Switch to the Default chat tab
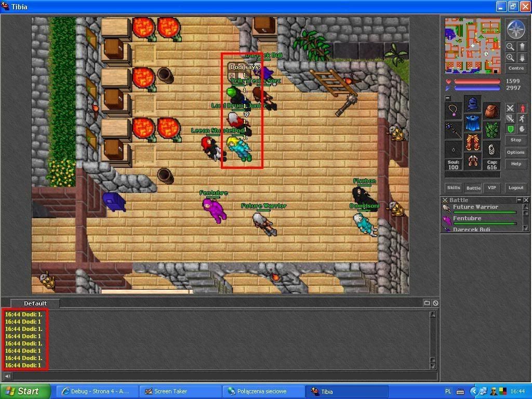Image resolution: width=532 pixels, height=399 pixels. pos(35,303)
